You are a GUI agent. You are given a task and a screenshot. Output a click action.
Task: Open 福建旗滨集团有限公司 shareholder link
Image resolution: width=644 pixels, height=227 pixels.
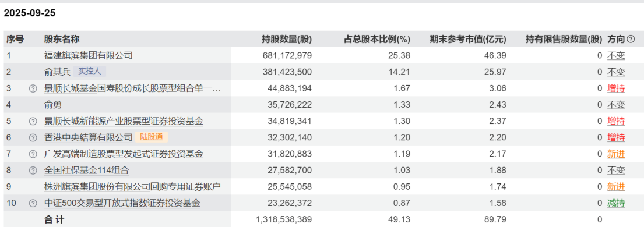[x=89, y=55]
